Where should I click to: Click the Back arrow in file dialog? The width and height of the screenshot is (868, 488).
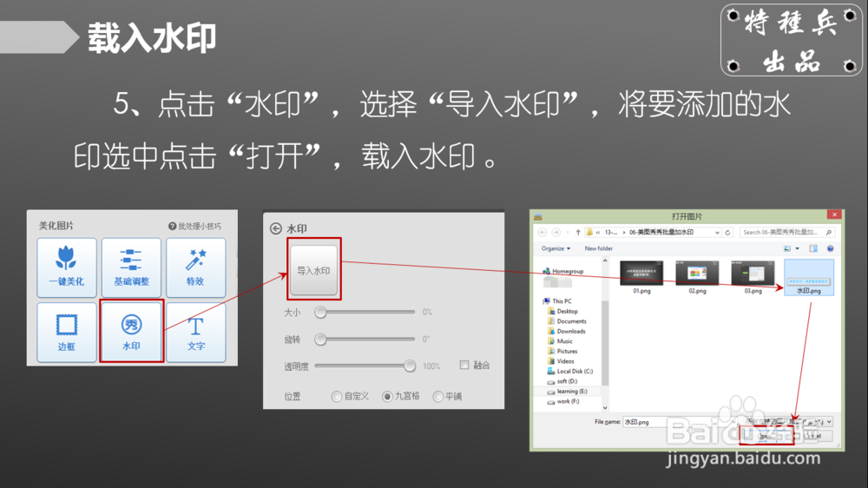[x=542, y=232]
